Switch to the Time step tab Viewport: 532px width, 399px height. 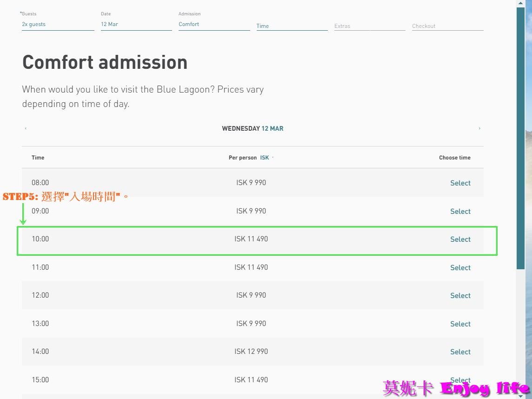tap(292, 26)
